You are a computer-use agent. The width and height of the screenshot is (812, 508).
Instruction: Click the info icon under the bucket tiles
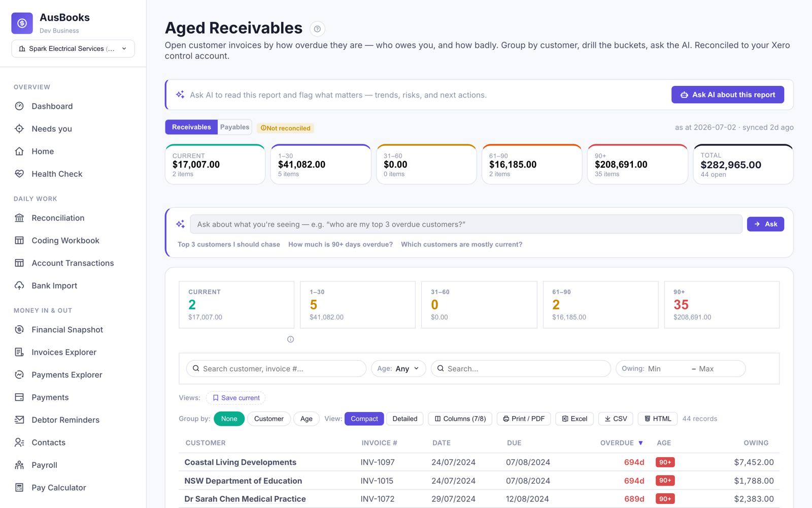(290, 339)
